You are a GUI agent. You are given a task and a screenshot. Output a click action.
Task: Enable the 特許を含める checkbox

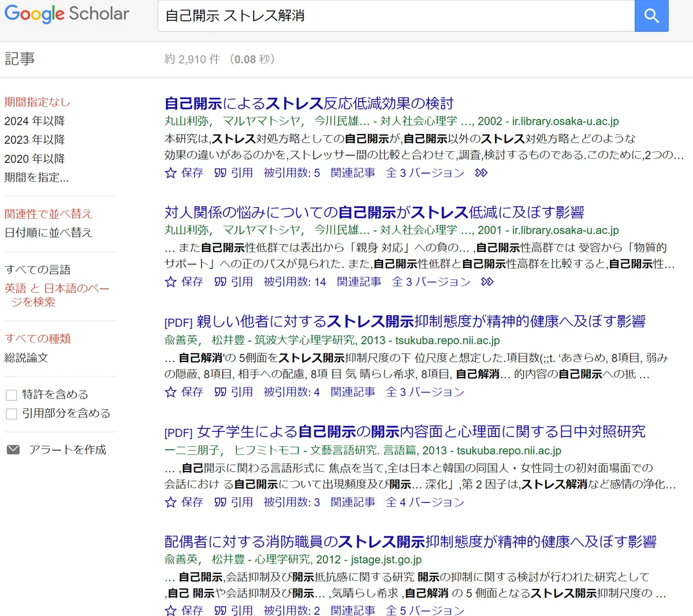(11, 395)
